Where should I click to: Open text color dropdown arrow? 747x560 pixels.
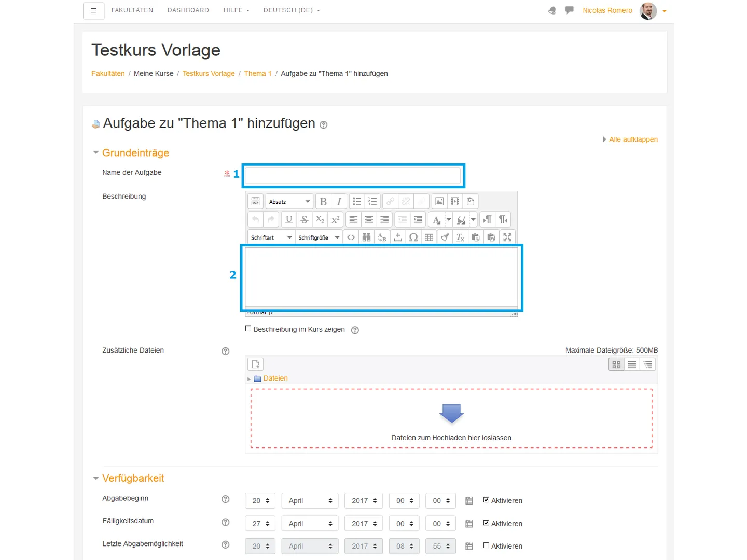tap(449, 219)
